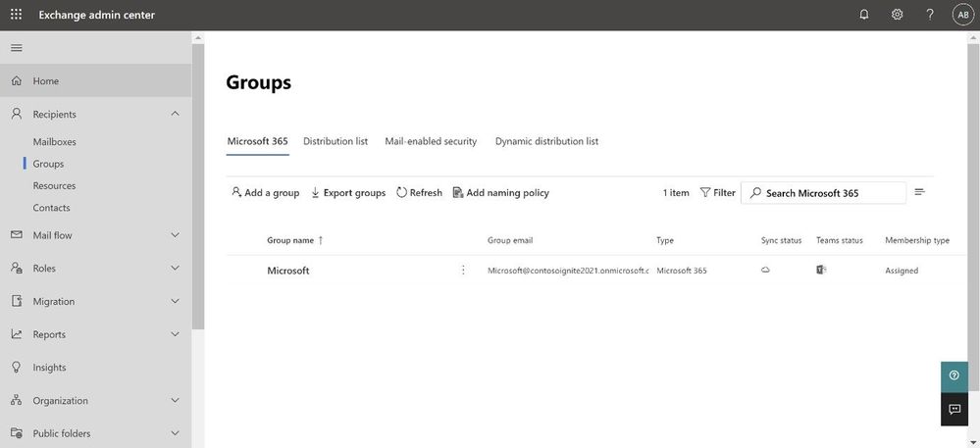Click the cloud Sync status icon
Screen dimensions: 980x448
[x=765, y=270]
